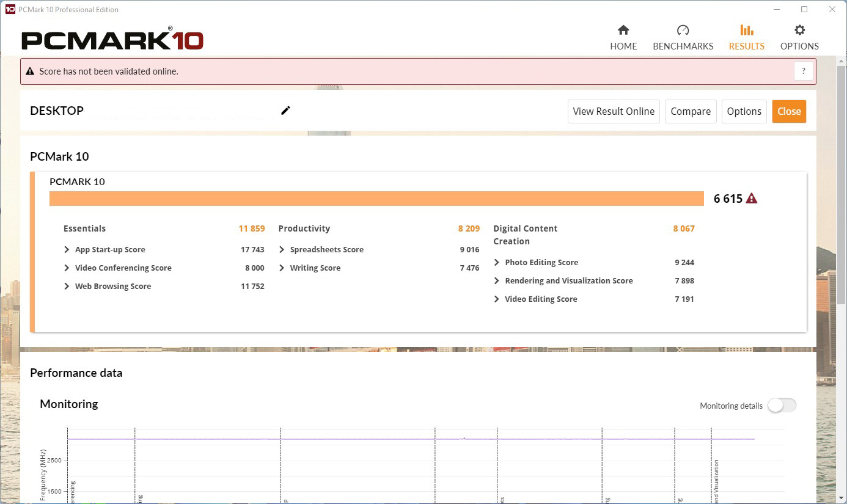Click the Video Conferencing value 8 000
This screenshot has height=504, width=847.
click(255, 268)
